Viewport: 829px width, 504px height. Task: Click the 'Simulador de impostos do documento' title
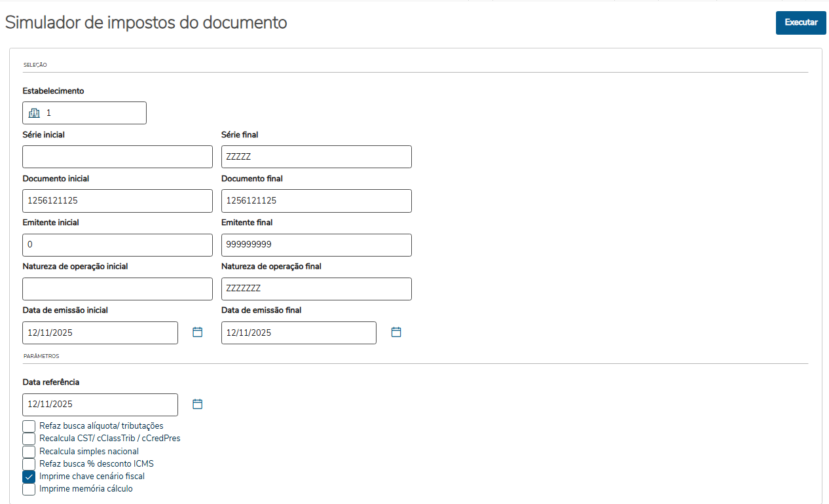(x=146, y=22)
